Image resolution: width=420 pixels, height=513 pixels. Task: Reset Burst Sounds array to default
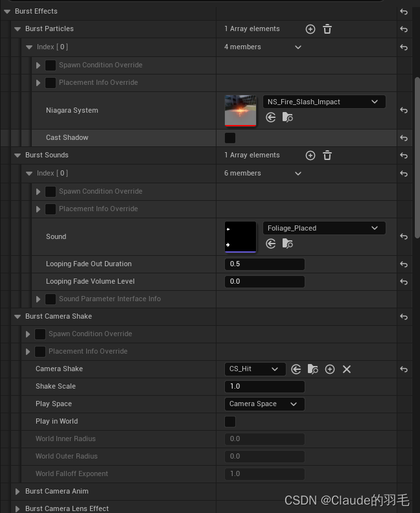point(404,155)
